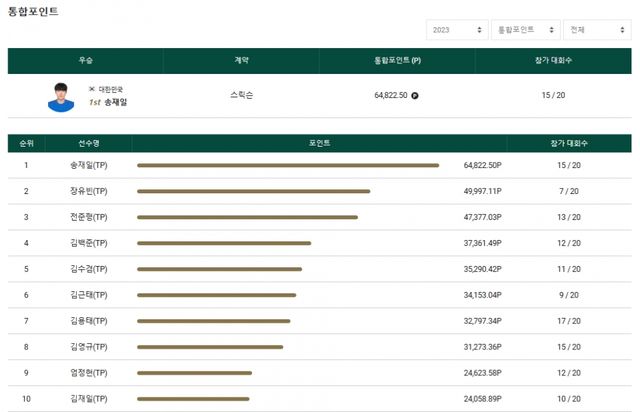Click the 선수명 column header

click(89, 143)
